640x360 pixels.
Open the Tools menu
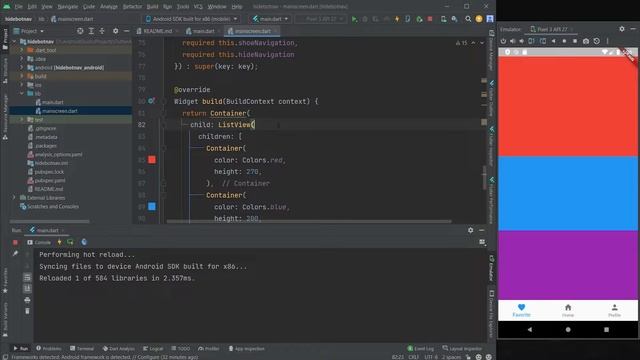182,7
